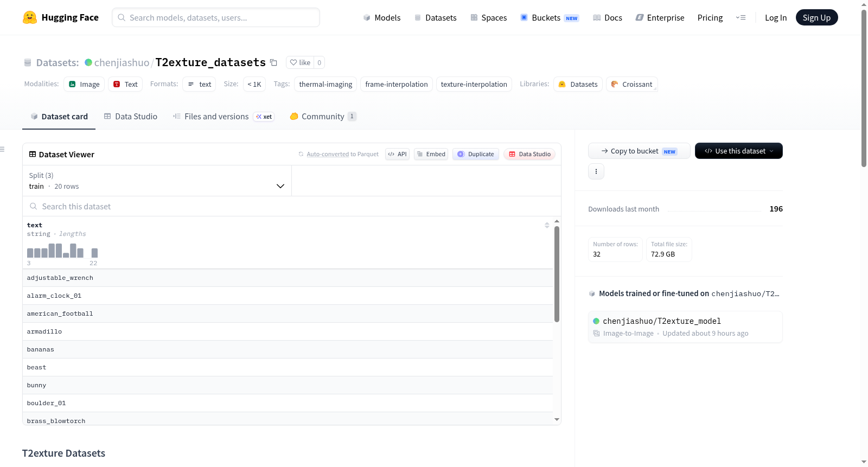Click the API button in Dataset Viewer
The height and width of the screenshot is (467, 868).
397,154
